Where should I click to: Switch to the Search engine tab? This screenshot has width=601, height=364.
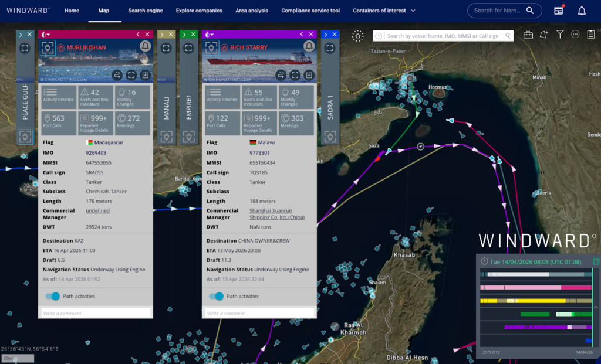pos(147,10)
